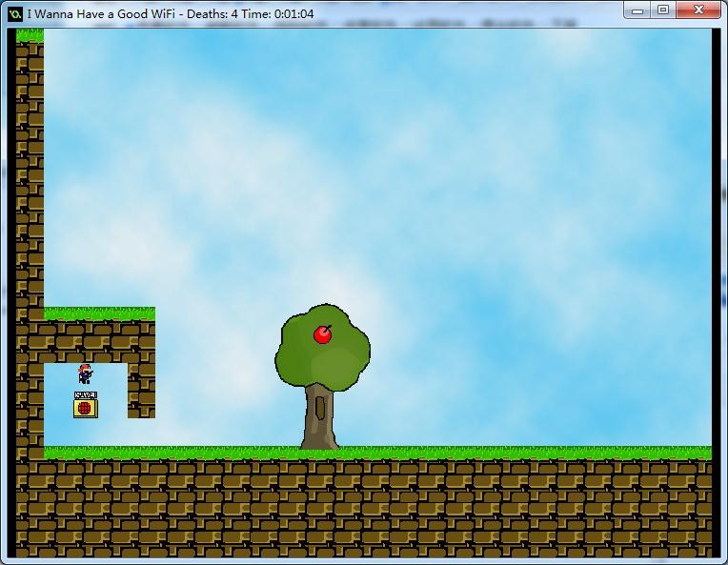Image resolution: width=728 pixels, height=565 pixels.
Task: Click the grass ground right of the tree
Action: tap(524, 453)
